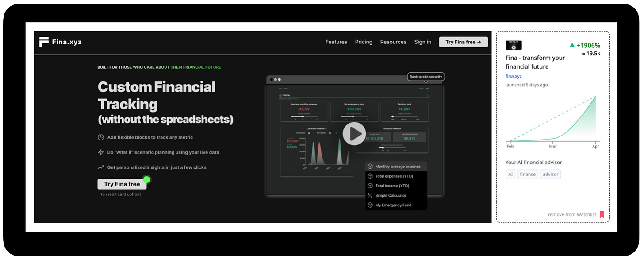Image resolution: width=644 pixels, height=260 pixels.
Task: Click cube icon beside Monthly average expense
Action: 370,167
